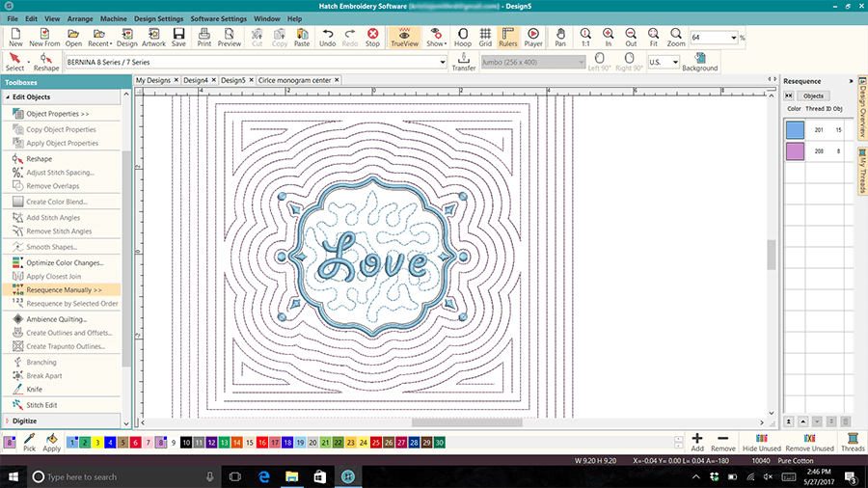Click the Windows taskbar search box

pyautogui.click(x=116, y=476)
